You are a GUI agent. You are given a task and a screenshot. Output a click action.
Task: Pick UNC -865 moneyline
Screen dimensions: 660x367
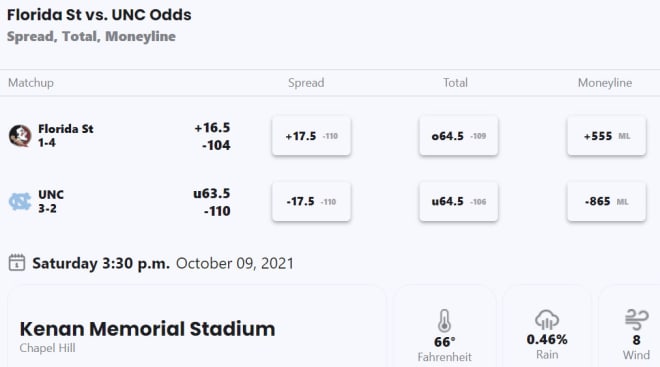point(607,202)
